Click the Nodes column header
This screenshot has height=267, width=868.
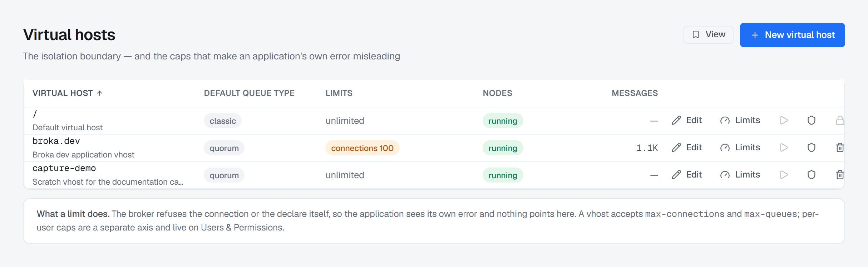pyautogui.click(x=497, y=93)
